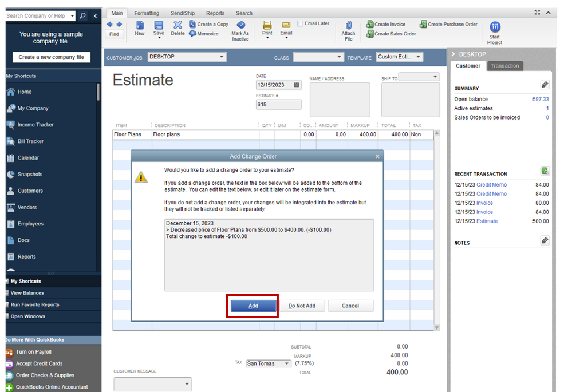572x392 pixels.
Task: Open the 12/15/23 Estimate recent transaction link
Action: point(487,221)
